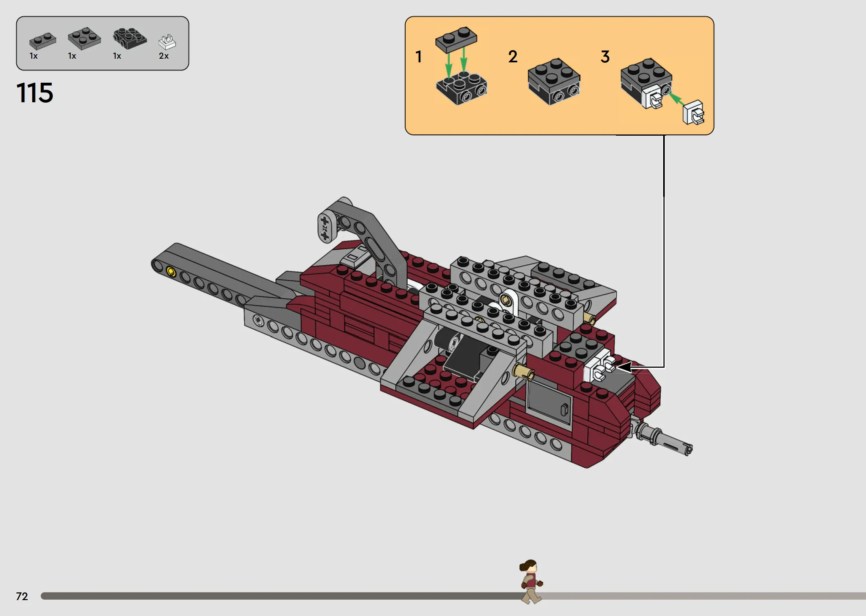Click the 2x2 dark gray plate icon
The width and height of the screenshot is (866, 616).
tap(84, 38)
